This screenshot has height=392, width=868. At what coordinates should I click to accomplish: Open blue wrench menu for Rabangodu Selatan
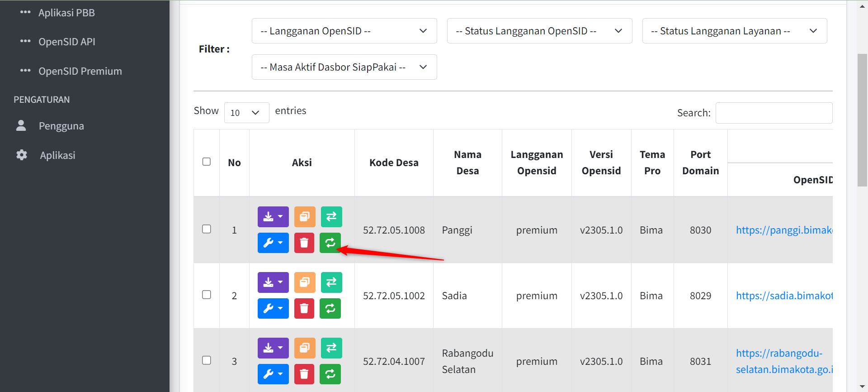pos(273,374)
